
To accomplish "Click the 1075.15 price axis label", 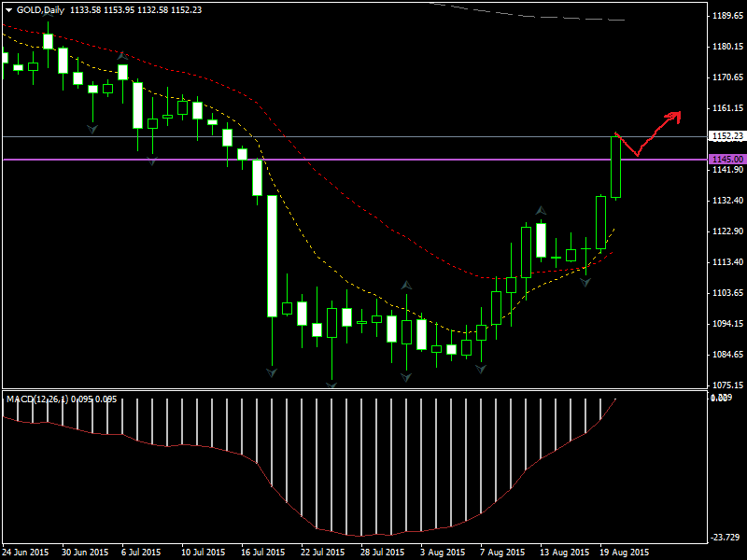I will [727, 385].
